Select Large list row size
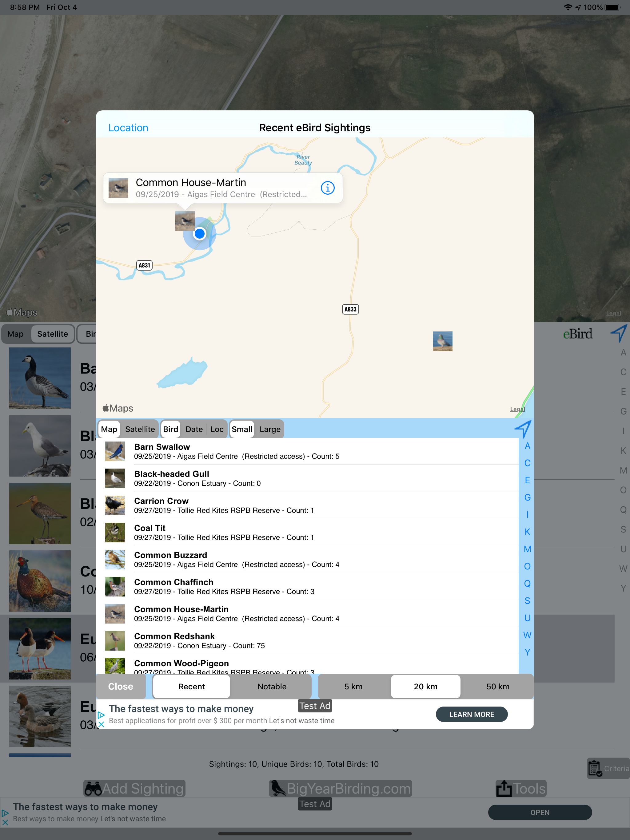 270,429
